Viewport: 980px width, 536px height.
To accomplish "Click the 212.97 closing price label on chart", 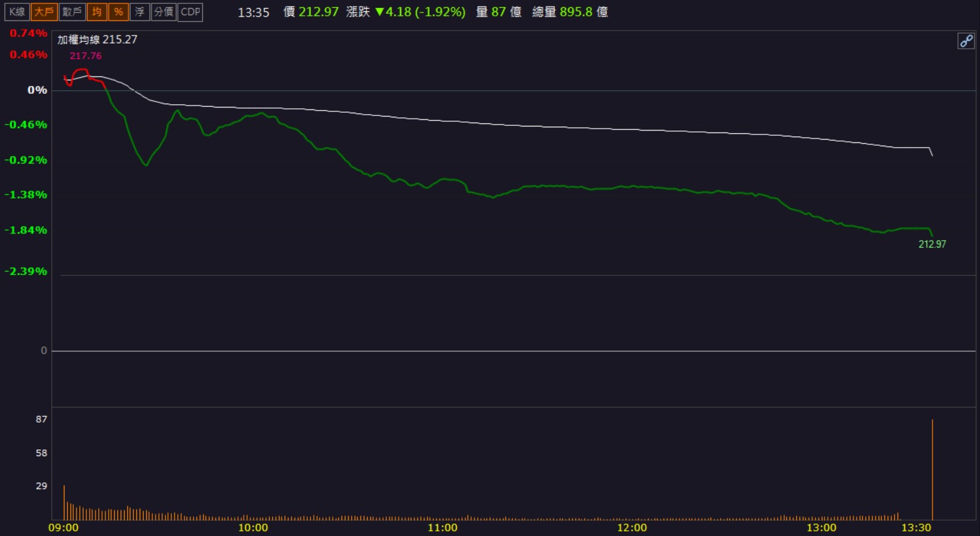I will 932,244.
